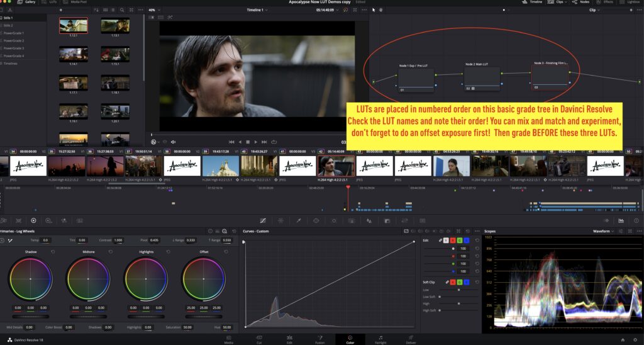Expand the Clips options chevron in the top bar
The image size is (644, 345).
point(567,2)
